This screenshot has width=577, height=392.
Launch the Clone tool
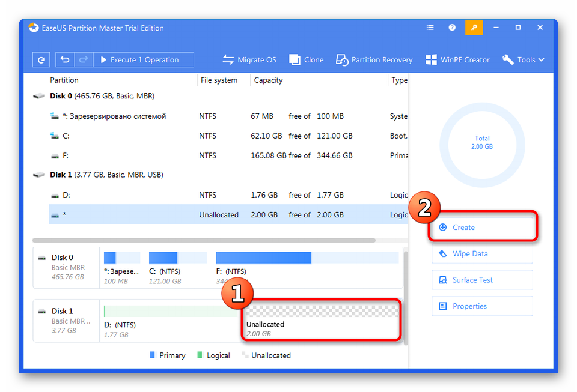307,60
